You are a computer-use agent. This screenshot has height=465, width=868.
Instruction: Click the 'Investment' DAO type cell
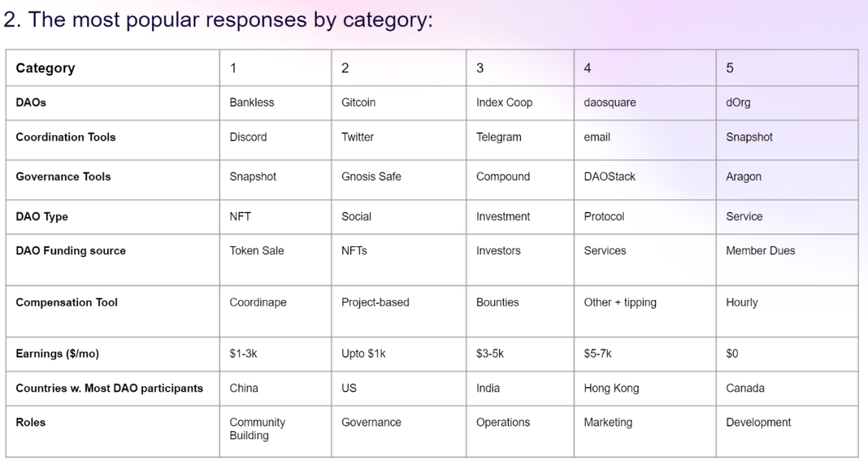pyautogui.click(x=520, y=216)
